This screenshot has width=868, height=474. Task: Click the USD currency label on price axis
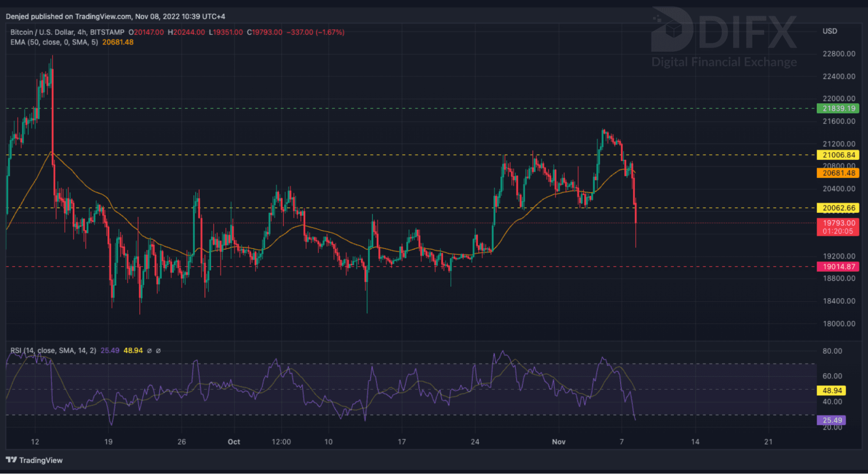click(x=829, y=31)
